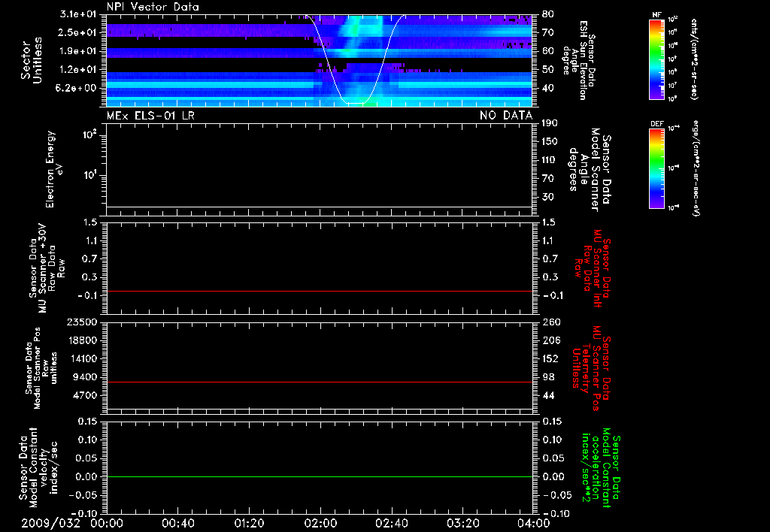This screenshot has height=532, width=770.
Task: Select the green "Model Constant acceleration" axis title
Action: pyautogui.click(x=601, y=467)
